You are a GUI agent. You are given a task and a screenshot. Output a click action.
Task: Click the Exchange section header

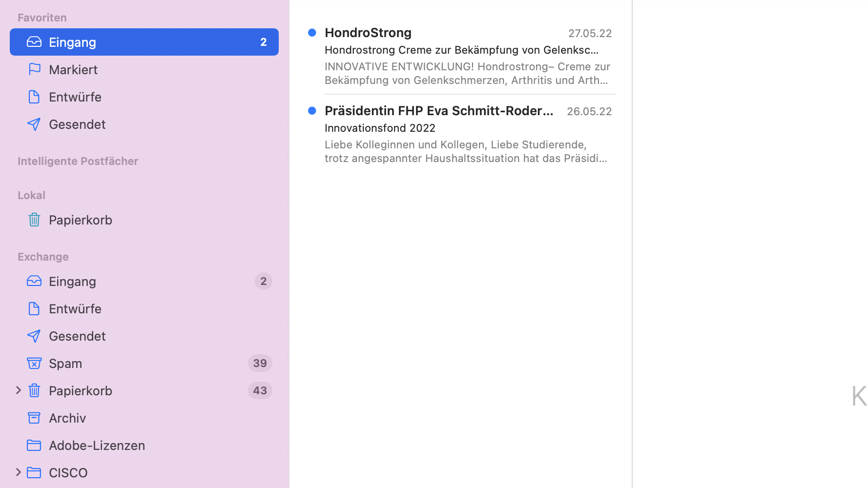(x=43, y=257)
